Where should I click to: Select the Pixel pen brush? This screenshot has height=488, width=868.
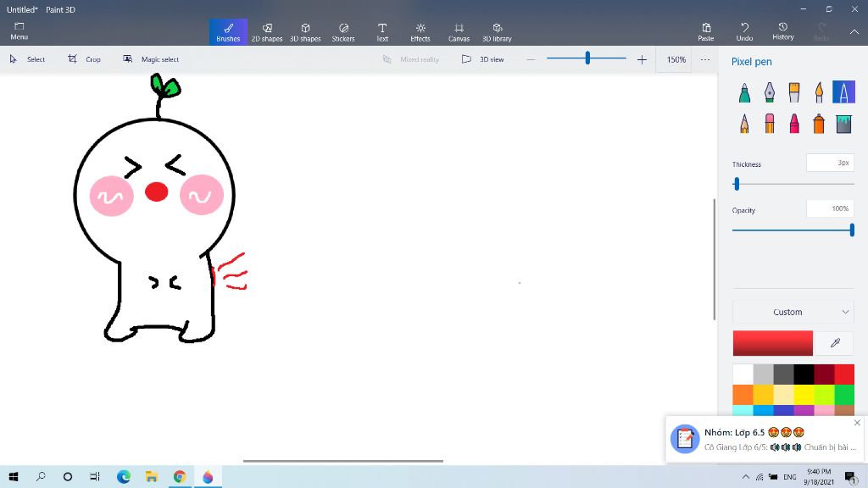[843, 92]
